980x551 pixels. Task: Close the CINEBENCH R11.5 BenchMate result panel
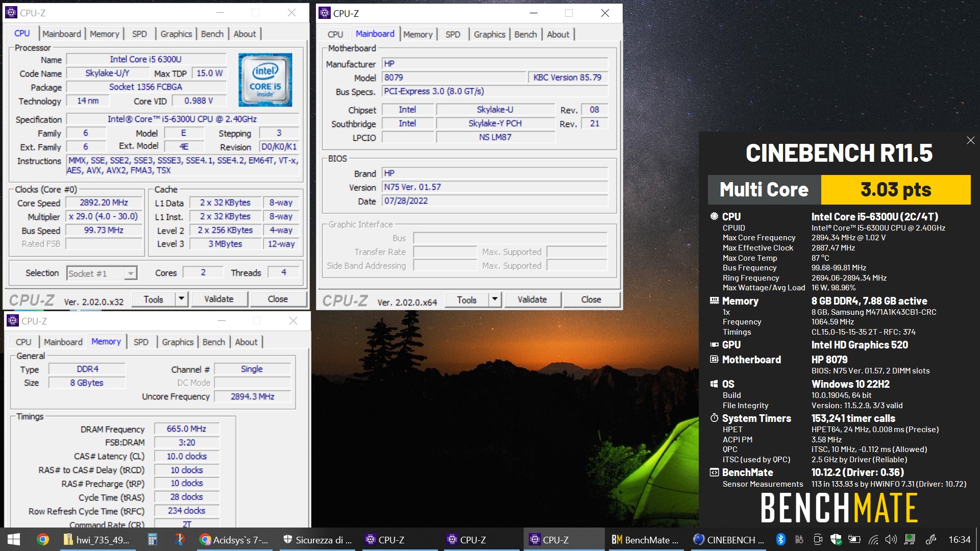(970, 140)
